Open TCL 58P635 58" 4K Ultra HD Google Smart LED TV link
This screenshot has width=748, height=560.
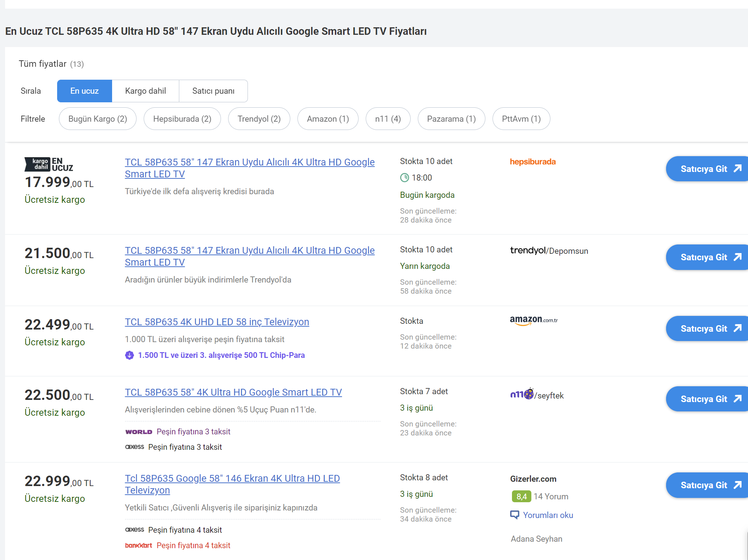[234, 392]
